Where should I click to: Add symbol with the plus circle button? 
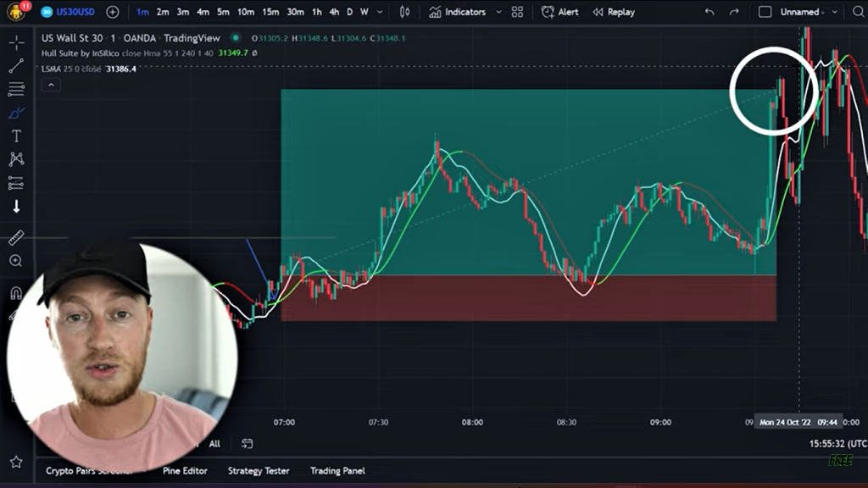113,12
